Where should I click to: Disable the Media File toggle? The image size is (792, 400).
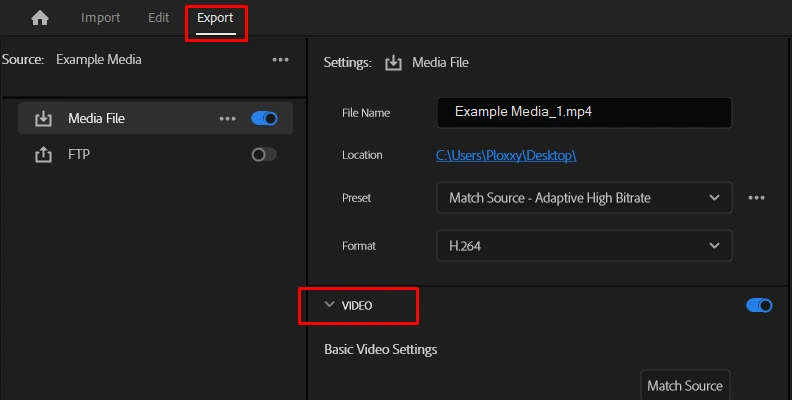pos(264,119)
